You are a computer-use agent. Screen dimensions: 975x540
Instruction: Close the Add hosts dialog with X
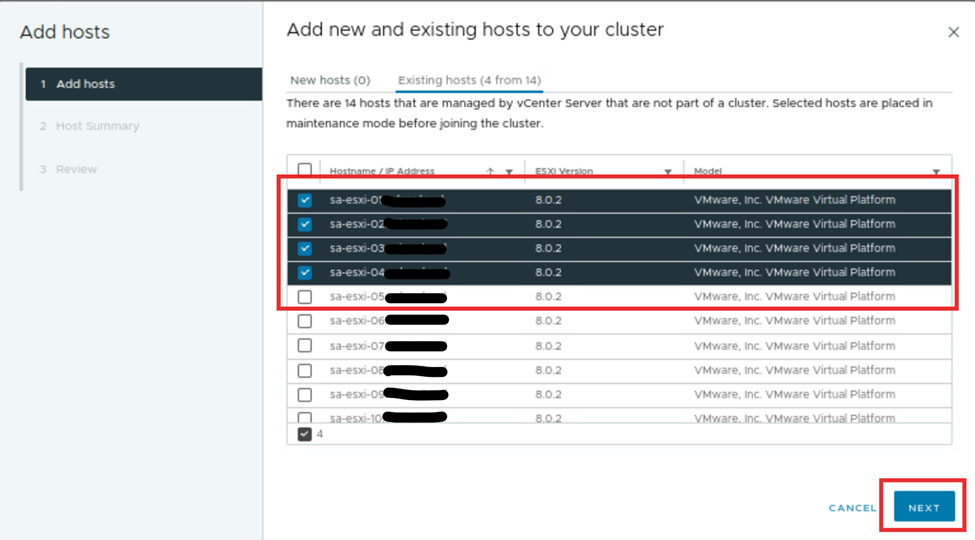pyautogui.click(x=953, y=33)
